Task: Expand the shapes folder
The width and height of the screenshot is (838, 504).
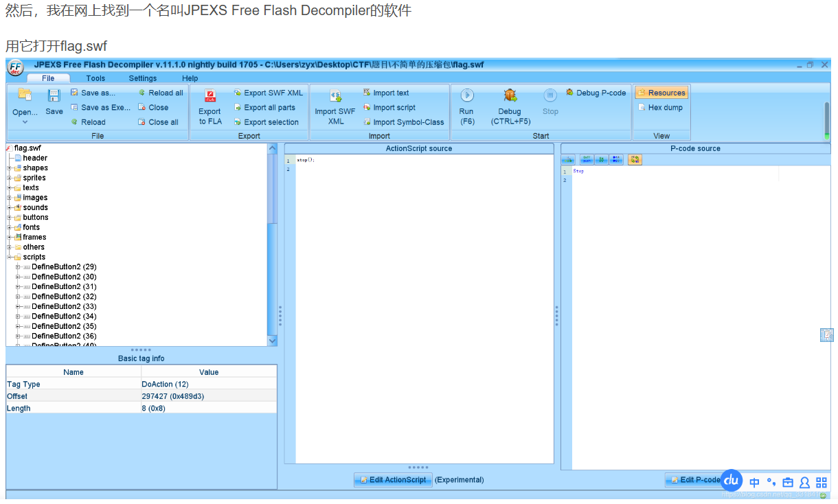Action: pos(10,168)
